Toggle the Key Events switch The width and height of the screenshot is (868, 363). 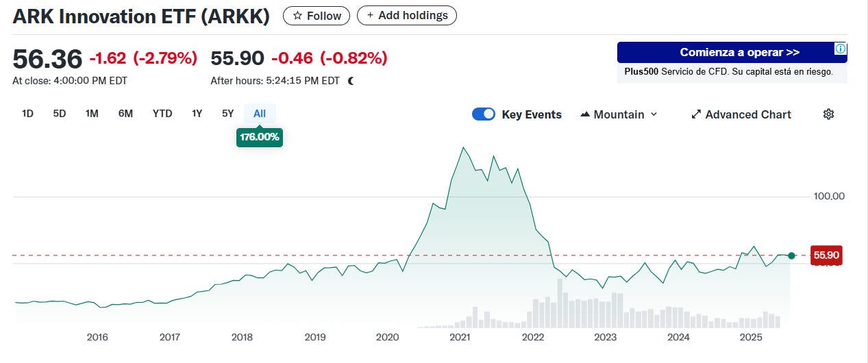[x=484, y=114]
